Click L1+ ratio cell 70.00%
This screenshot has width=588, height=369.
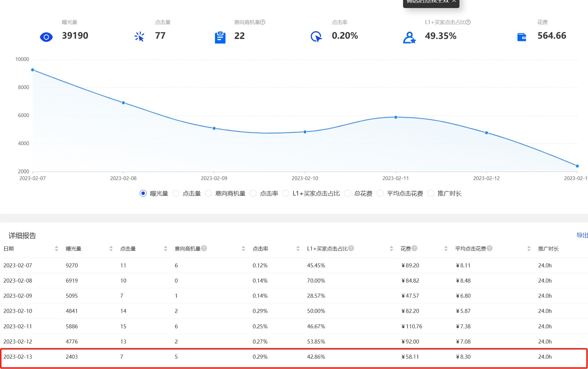(316, 281)
